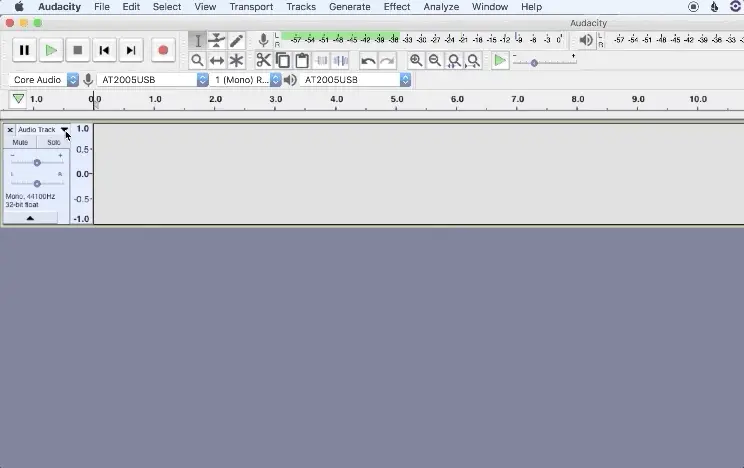Open the AT2005USB recording device dropdown
This screenshot has height=468, width=744.
click(x=153, y=80)
